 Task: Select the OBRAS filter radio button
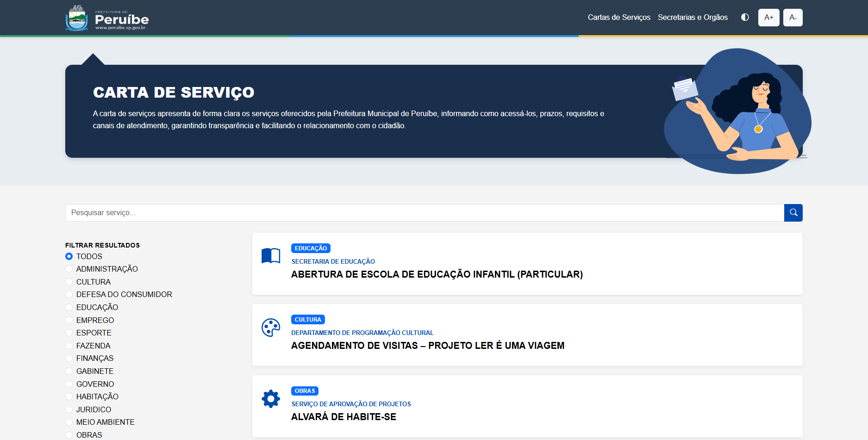click(69, 435)
